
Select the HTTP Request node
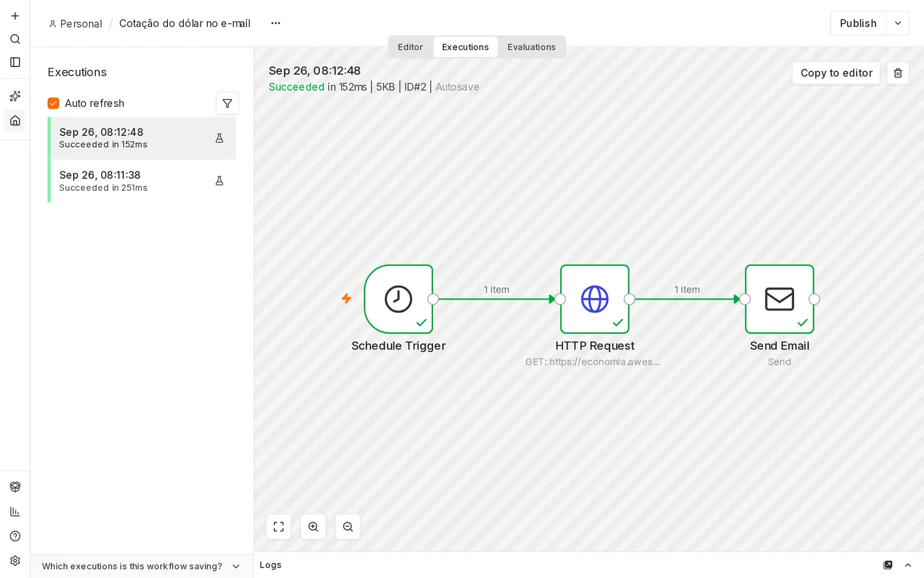[x=595, y=299]
